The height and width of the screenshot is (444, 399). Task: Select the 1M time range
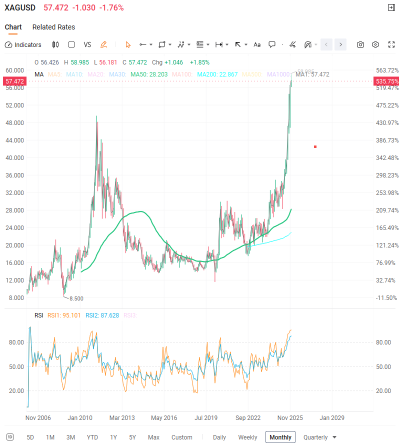click(x=50, y=437)
